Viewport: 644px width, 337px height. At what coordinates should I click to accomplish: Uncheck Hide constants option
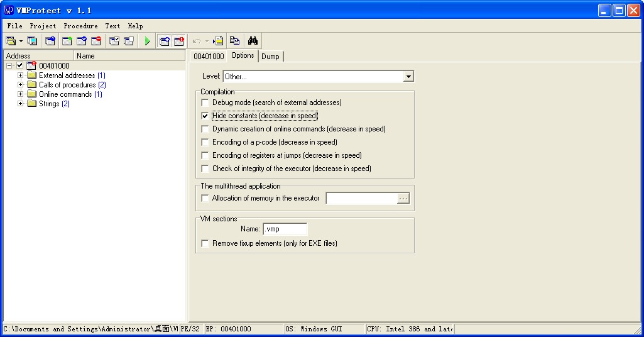pyautogui.click(x=205, y=116)
